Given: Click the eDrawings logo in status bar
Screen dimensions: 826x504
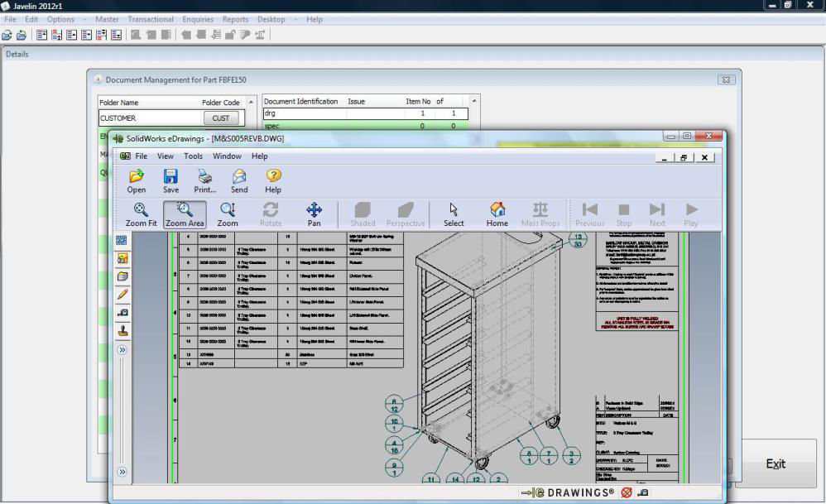Looking at the screenshot, I should click(568, 492).
